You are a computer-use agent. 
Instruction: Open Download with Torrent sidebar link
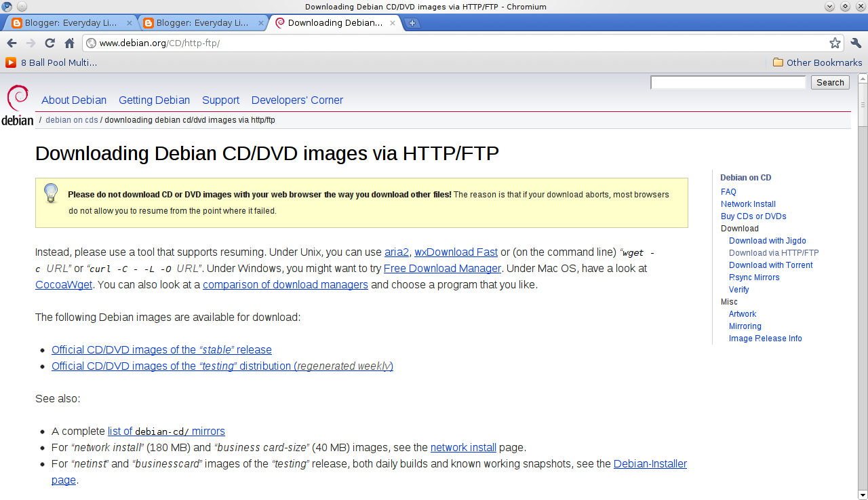click(x=771, y=265)
